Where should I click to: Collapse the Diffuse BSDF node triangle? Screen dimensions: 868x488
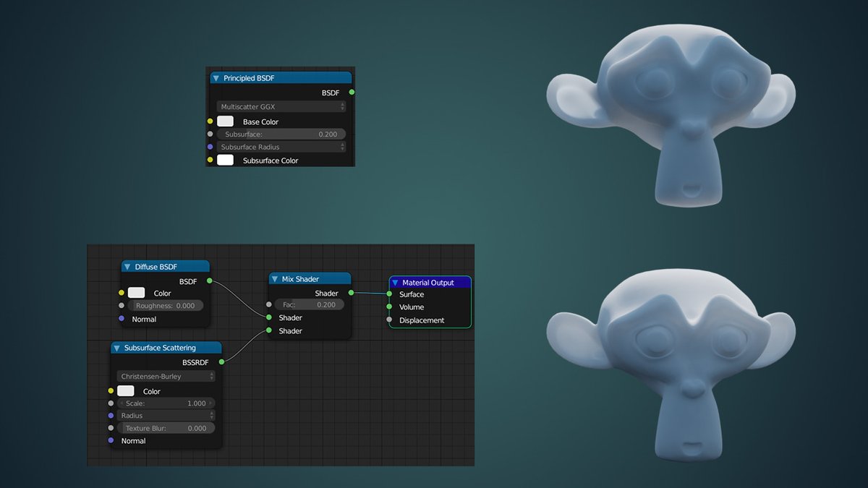click(x=127, y=267)
